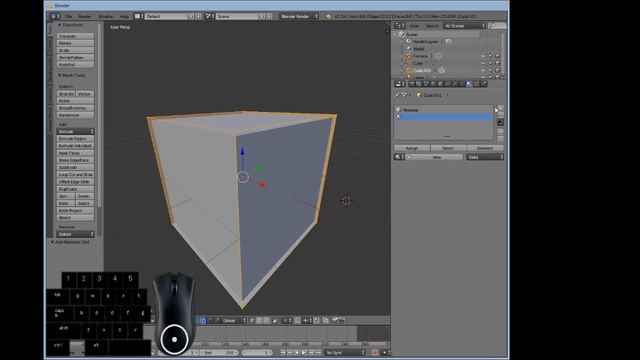Open the Properties editor type selector icon
640x360 pixels.
(400, 84)
